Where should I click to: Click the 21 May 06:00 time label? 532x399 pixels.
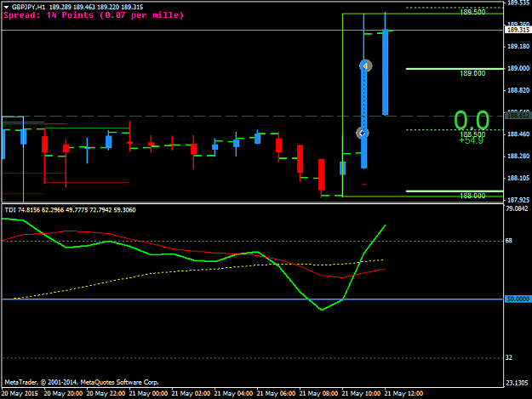pos(276,394)
